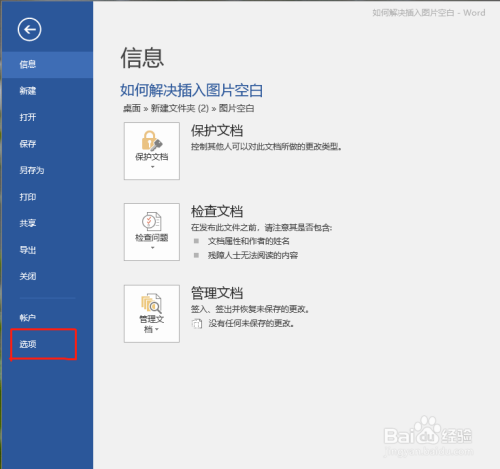The image size is (500, 469).
Task: Open 选项 in the sidebar
Action: pyautogui.click(x=47, y=344)
